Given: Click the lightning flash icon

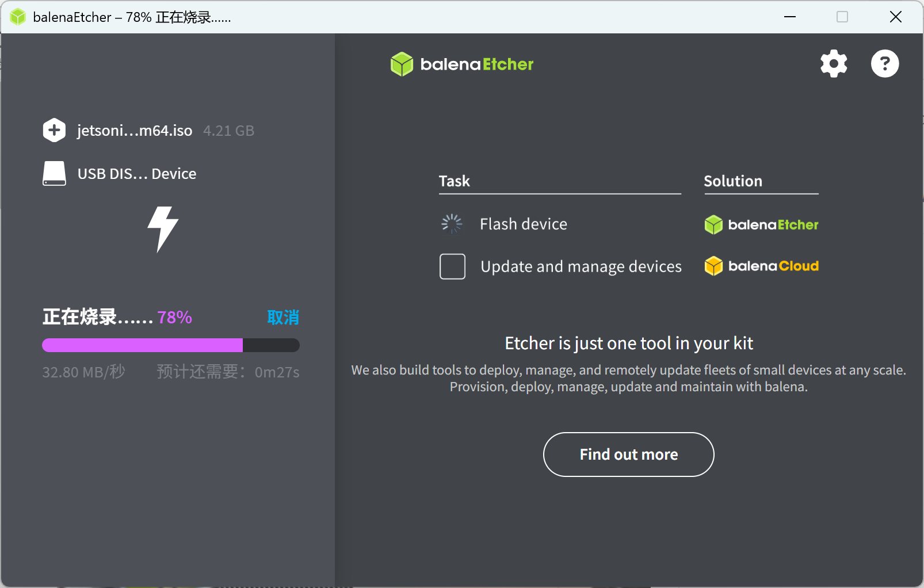Looking at the screenshot, I should (x=163, y=231).
